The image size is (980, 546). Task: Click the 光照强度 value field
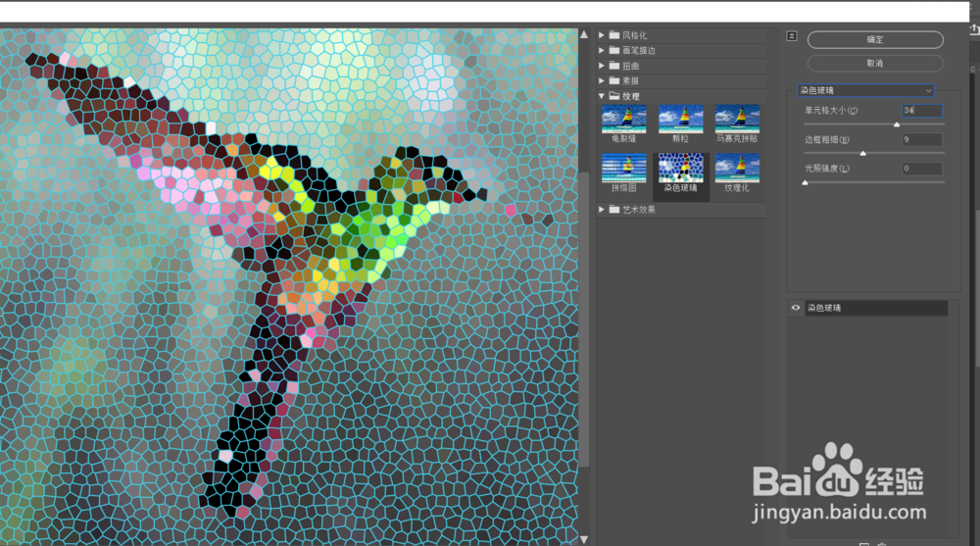[922, 169]
